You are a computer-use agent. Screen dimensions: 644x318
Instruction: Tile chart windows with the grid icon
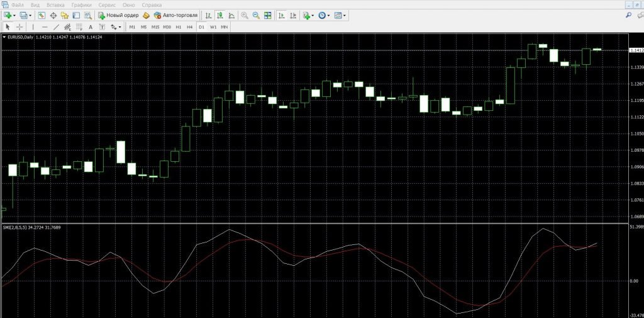268,14
